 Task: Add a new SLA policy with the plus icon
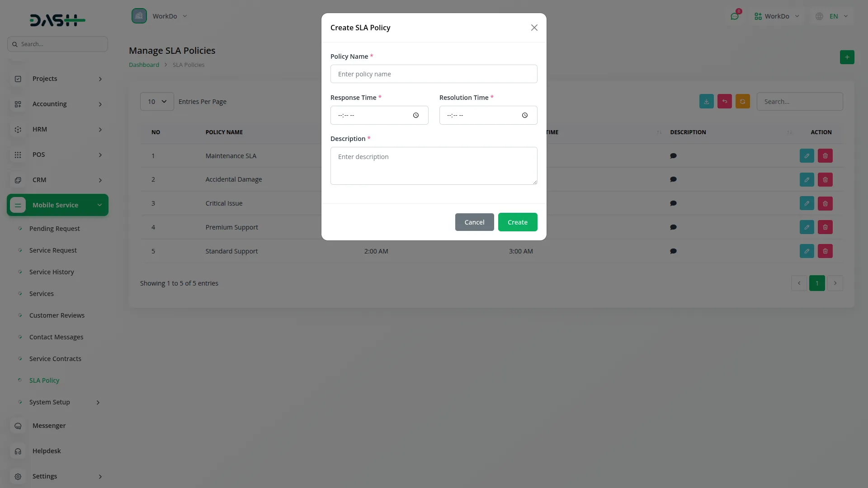(847, 57)
